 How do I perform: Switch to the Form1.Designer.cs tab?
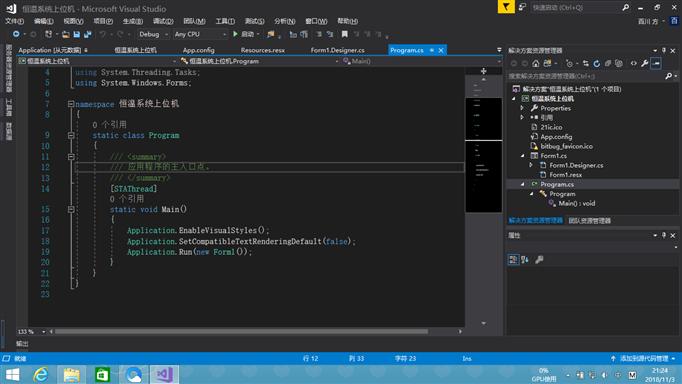click(x=338, y=50)
